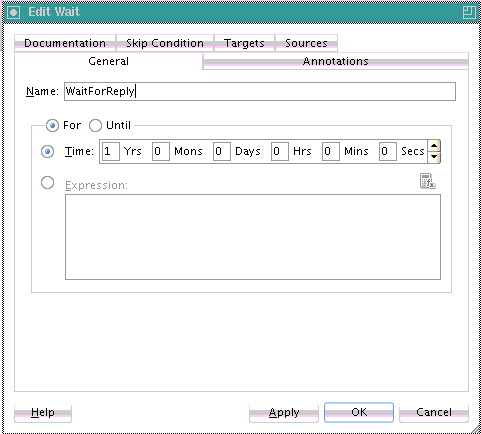Click the Mons value field

[161, 151]
